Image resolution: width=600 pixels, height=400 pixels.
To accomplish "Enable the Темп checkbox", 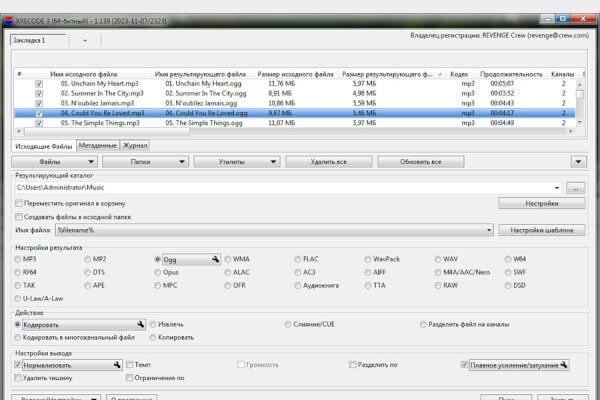I will click(129, 365).
